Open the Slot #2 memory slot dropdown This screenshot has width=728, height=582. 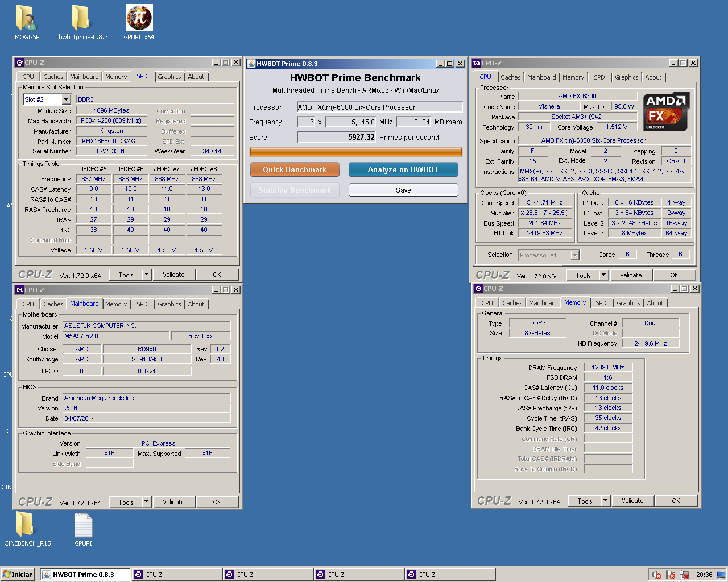(66, 99)
